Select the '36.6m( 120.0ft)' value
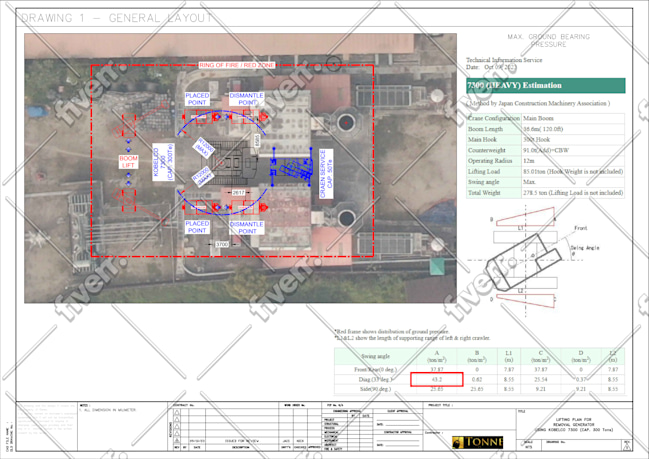 pos(543,129)
